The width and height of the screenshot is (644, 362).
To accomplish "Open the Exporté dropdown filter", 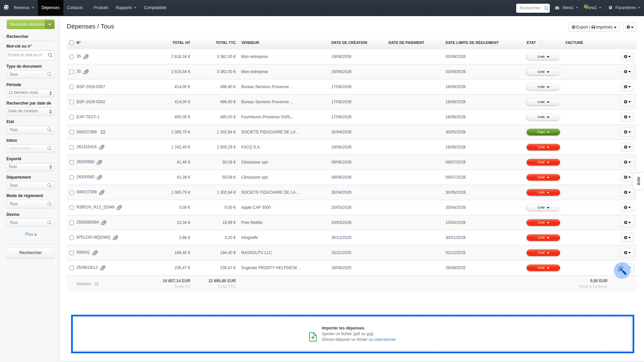I will 31,167.
